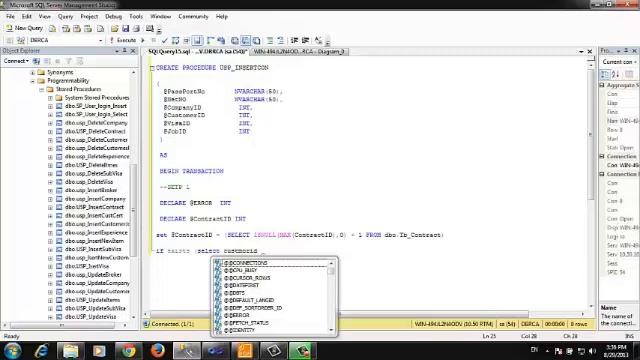The height and width of the screenshot is (360, 640).
Task: Choose @@FETCH_STATUS in IntelliSense list
Action: (x=246, y=323)
